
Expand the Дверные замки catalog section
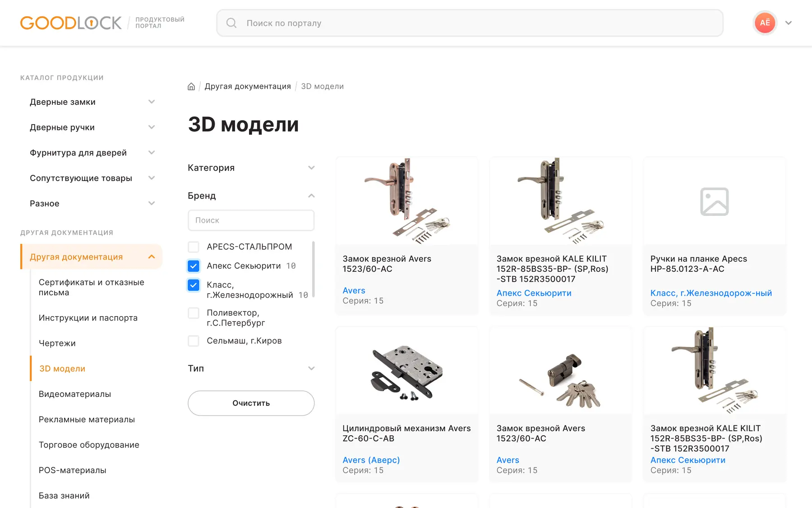[152, 102]
